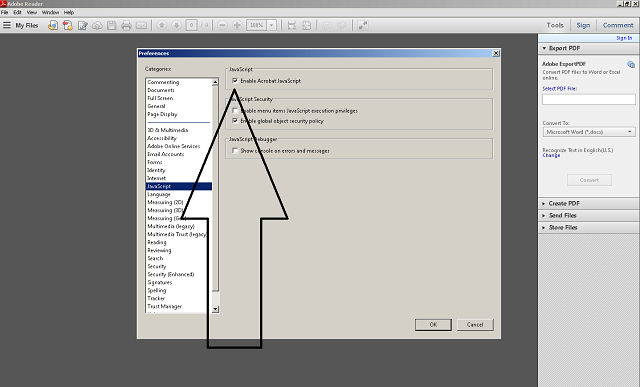The image size is (640, 387).
Task: Switch to the Tools pane tab
Action: click(x=555, y=25)
